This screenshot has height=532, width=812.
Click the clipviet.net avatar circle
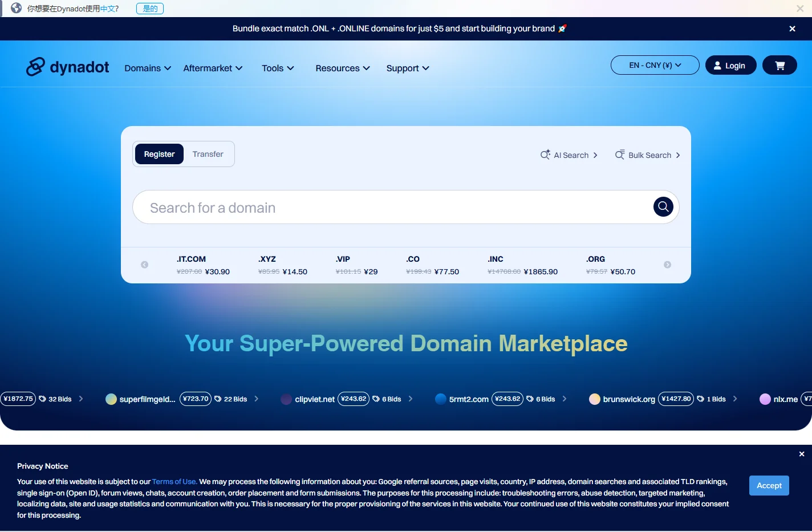[286, 399]
